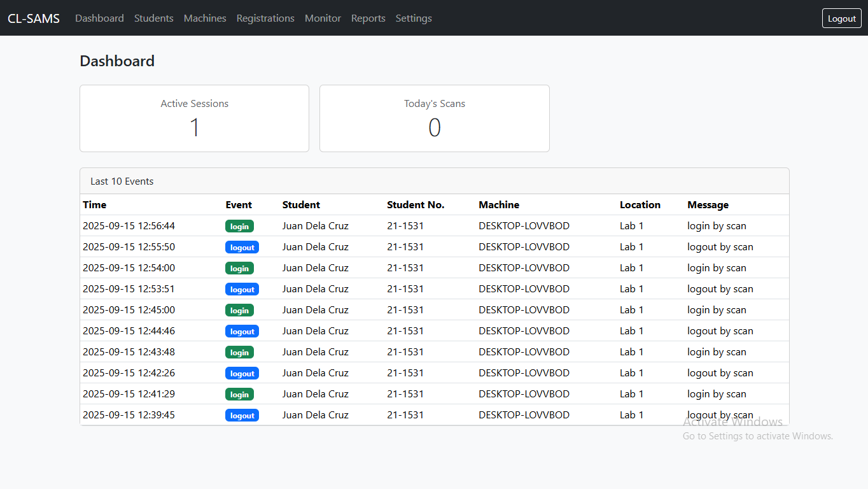Image resolution: width=868 pixels, height=489 pixels.
Task: Click the CL-SAMS brand logo
Action: (33, 18)
